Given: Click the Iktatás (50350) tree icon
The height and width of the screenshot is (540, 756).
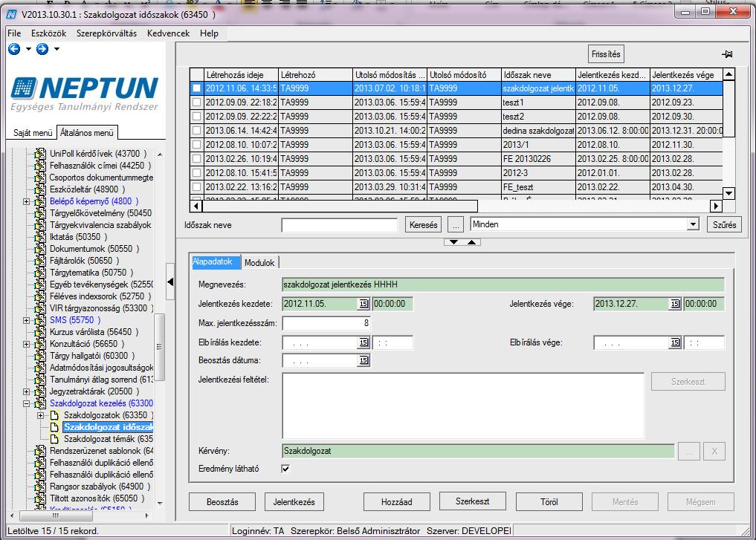Looking at the screenshot, I should click(x=40, y=237).
